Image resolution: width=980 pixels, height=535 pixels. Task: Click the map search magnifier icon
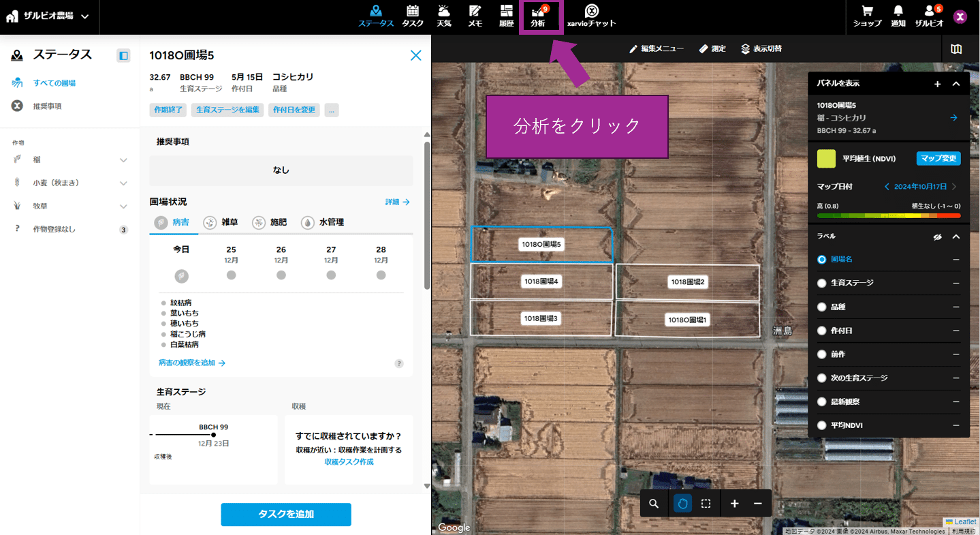click(654, 504)
